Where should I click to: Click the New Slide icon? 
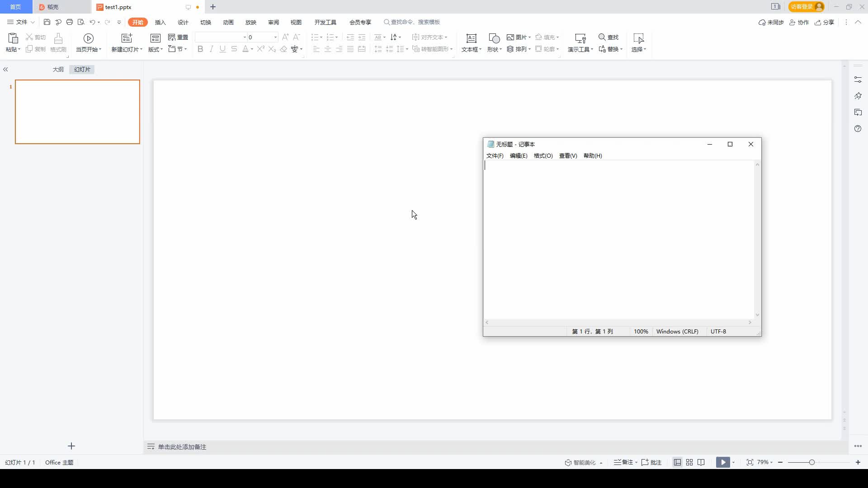click(127, 38)
